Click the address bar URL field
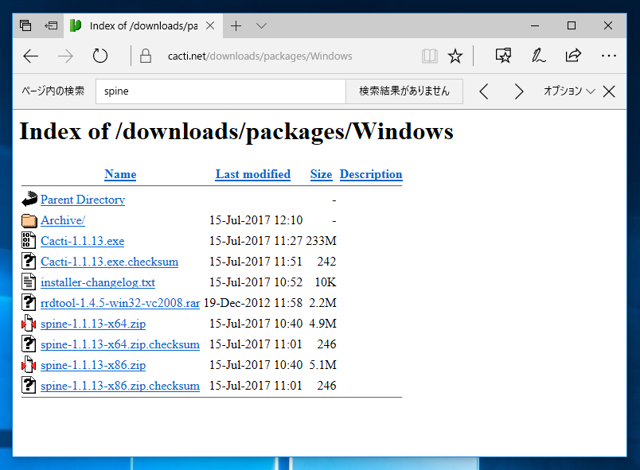 coord(260,56)
